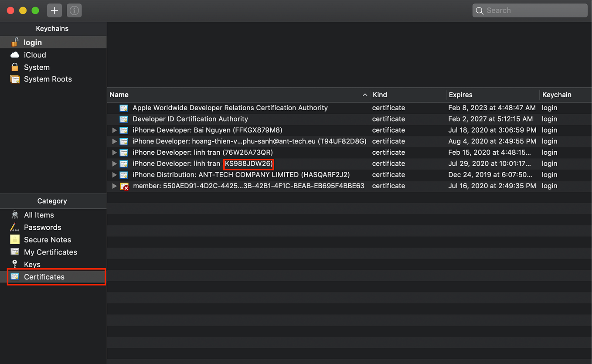The width and height of the screenshot is (592, 364).
Task: Expand the member: 550AED91 certificate row
Action: coord(115,186)
